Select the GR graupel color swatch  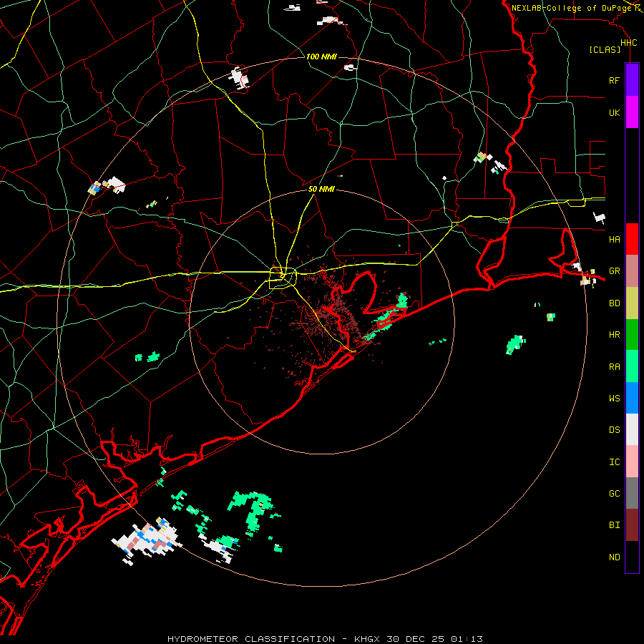(x=632, y=271)
